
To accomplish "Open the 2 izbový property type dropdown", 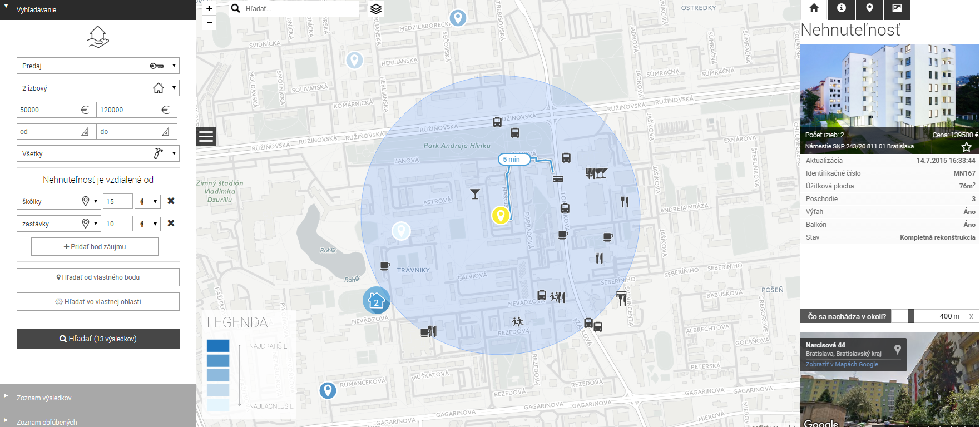I will tap(98, 88).
